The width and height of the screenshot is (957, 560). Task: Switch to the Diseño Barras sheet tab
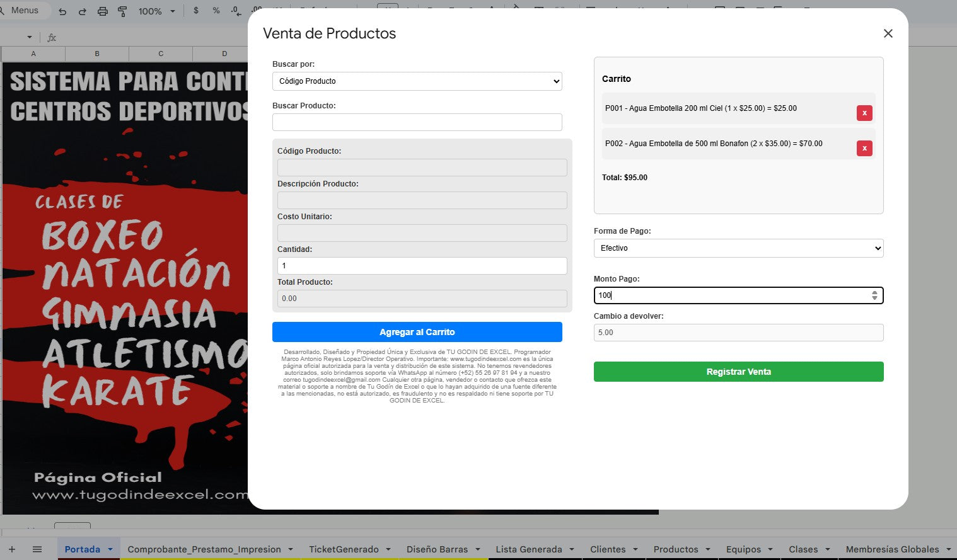coord(437,549)
